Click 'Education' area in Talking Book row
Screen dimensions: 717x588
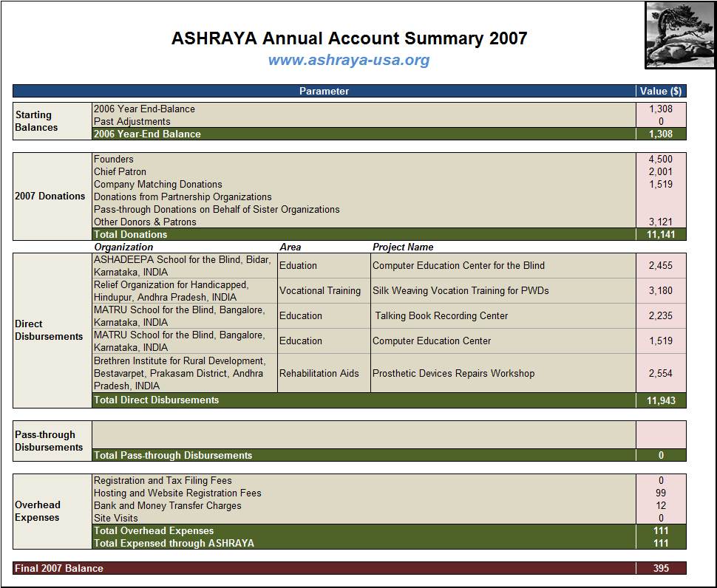(324, 316)
